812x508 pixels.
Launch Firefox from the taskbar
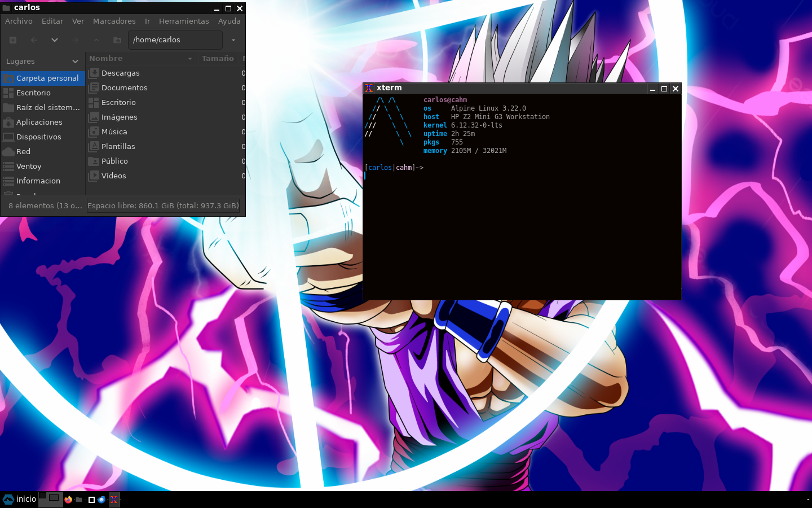[x=68, y=500]
